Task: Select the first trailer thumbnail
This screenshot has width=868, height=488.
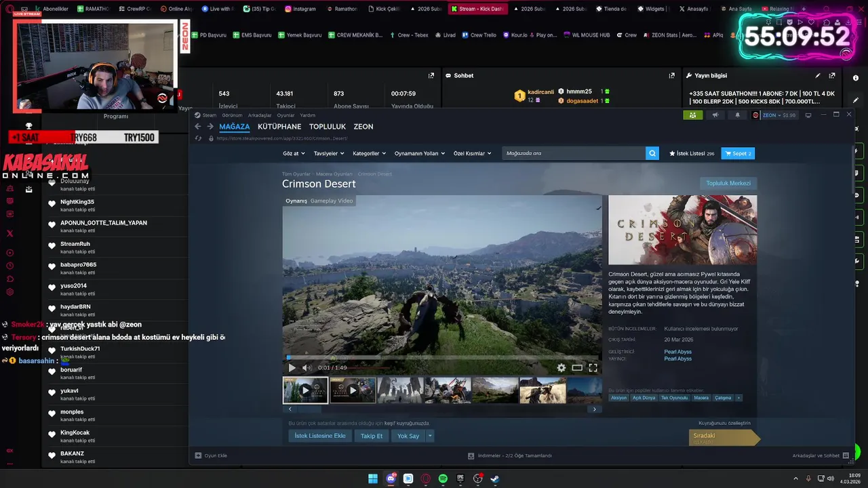Action: click(305, 390)
